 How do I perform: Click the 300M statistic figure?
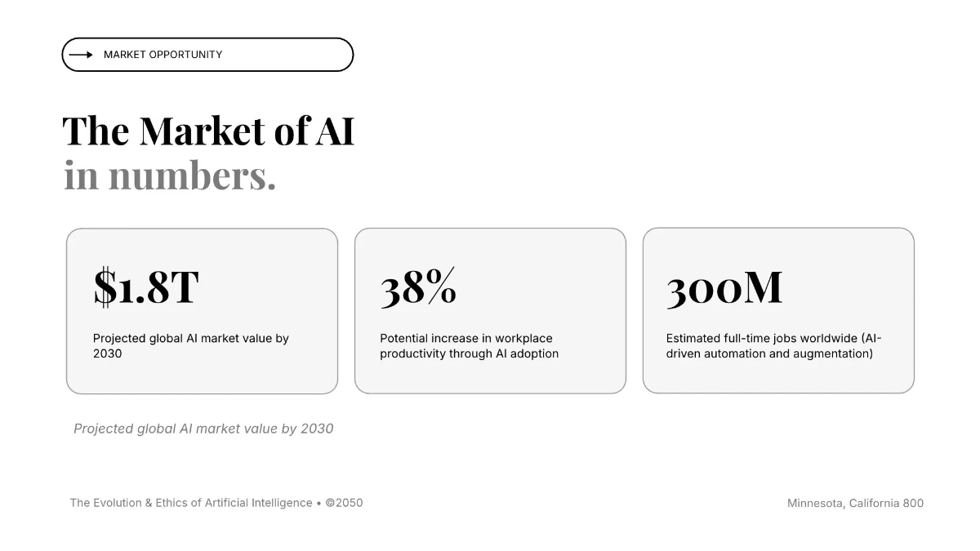point(724,287)
